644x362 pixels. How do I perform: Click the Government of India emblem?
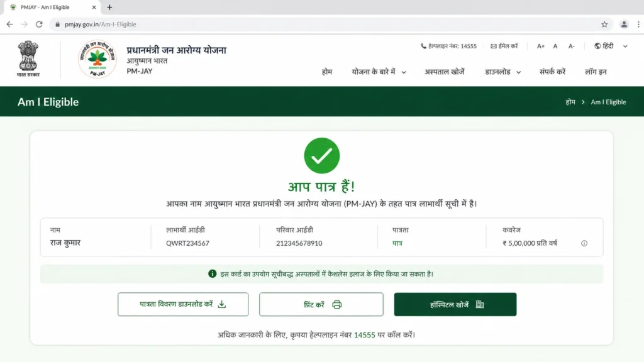click(28, 58)
